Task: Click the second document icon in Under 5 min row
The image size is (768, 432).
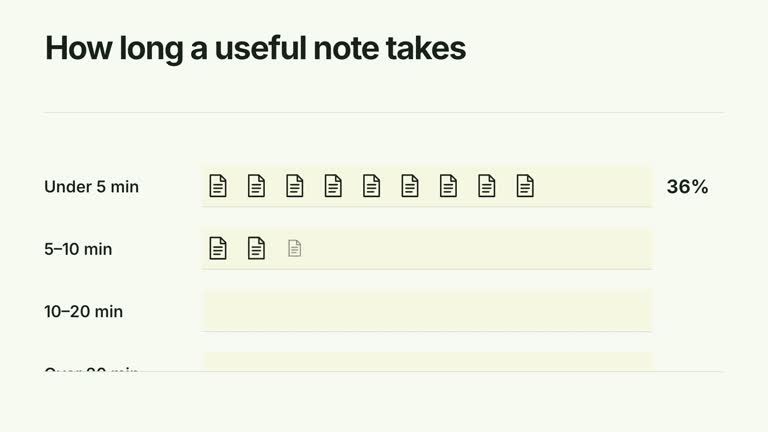Action: pos(256,186)
